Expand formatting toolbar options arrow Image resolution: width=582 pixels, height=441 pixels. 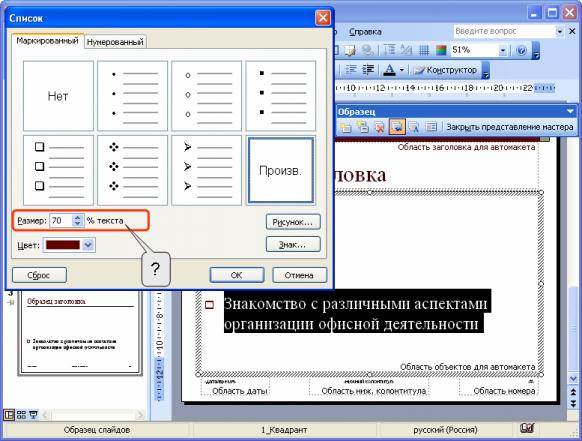(485, 70)
